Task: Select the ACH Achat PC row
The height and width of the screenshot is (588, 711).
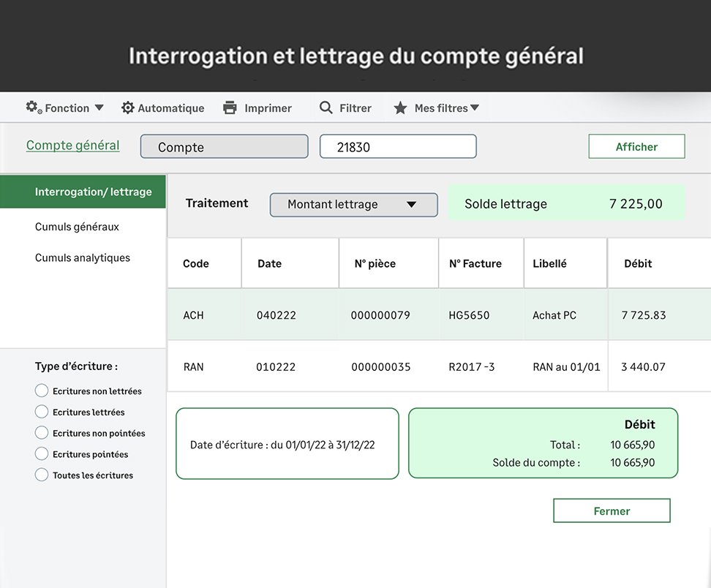Action: 439,315
